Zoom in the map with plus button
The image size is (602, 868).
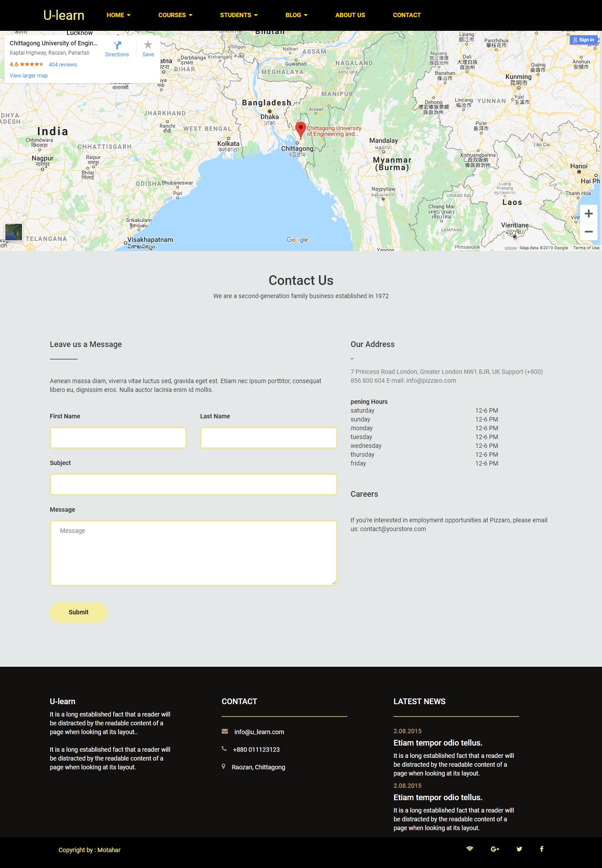point(588,214)
